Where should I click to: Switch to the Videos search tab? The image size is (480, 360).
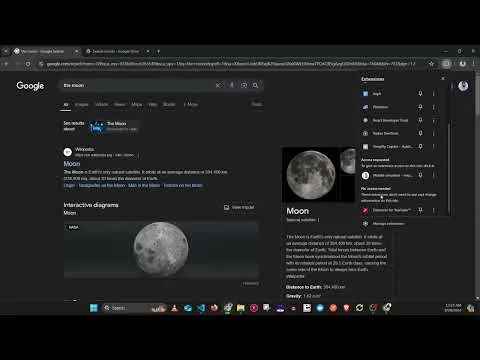click(101, 104)
